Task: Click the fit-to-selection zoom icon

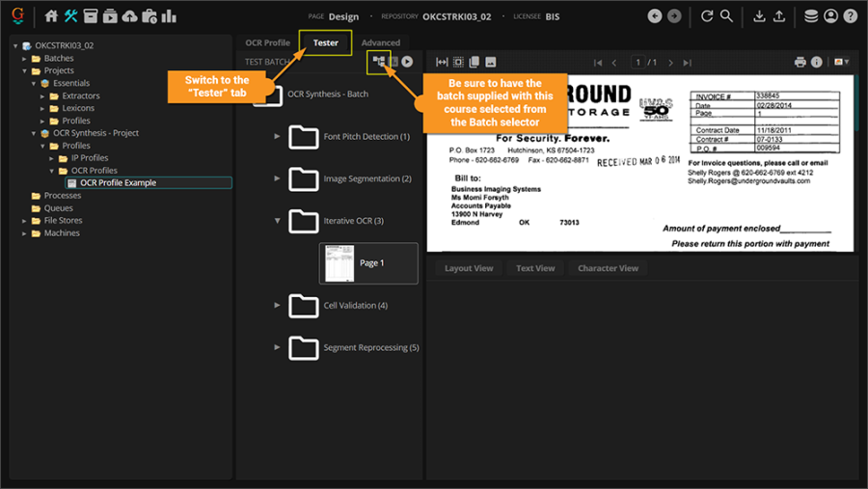Action: click(458, 62)
